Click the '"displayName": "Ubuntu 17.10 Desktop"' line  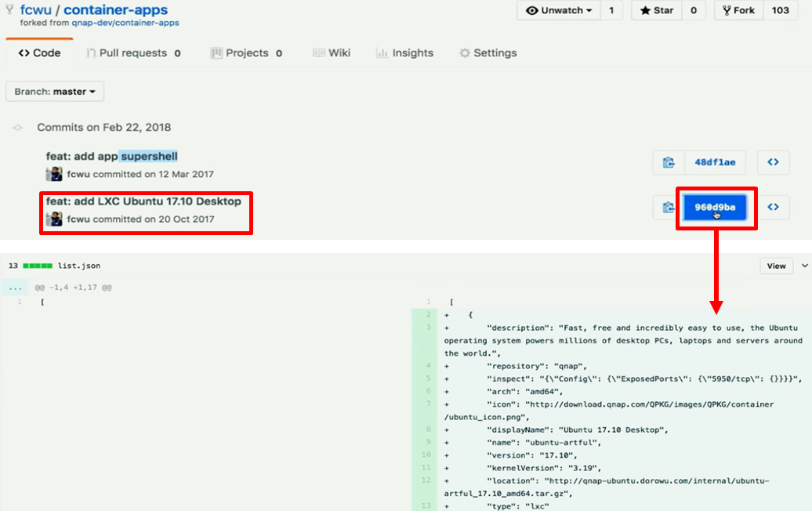pos(578,429)
